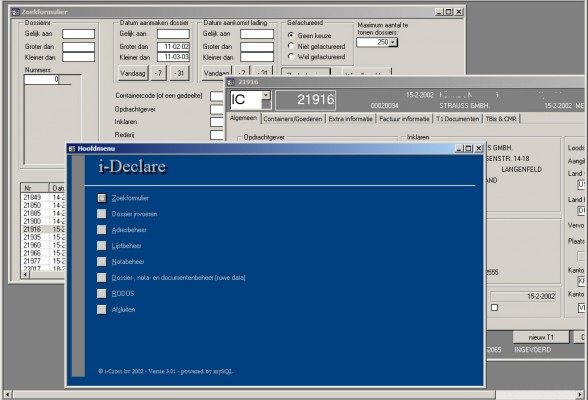Select row 21900 in the dossier list

click(x=43, y=221)
